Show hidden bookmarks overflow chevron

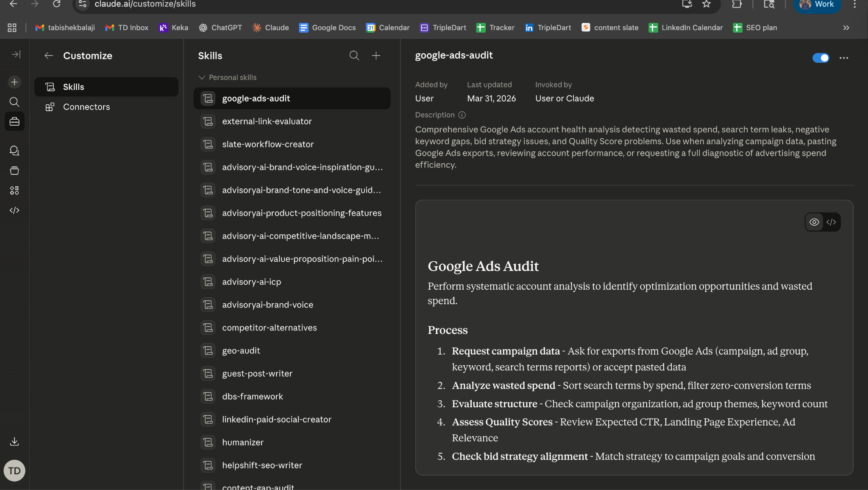pos(846,28)
